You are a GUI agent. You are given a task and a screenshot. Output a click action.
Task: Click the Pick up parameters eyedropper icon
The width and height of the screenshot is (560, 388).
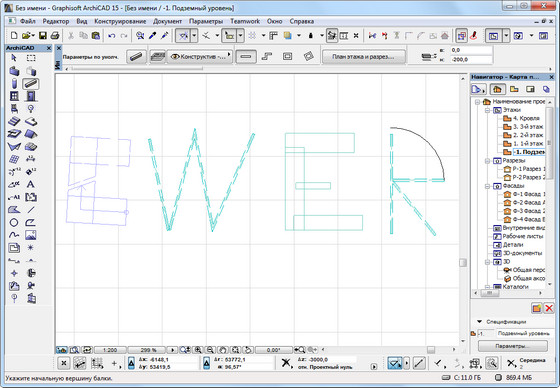[x=152, y=35]
